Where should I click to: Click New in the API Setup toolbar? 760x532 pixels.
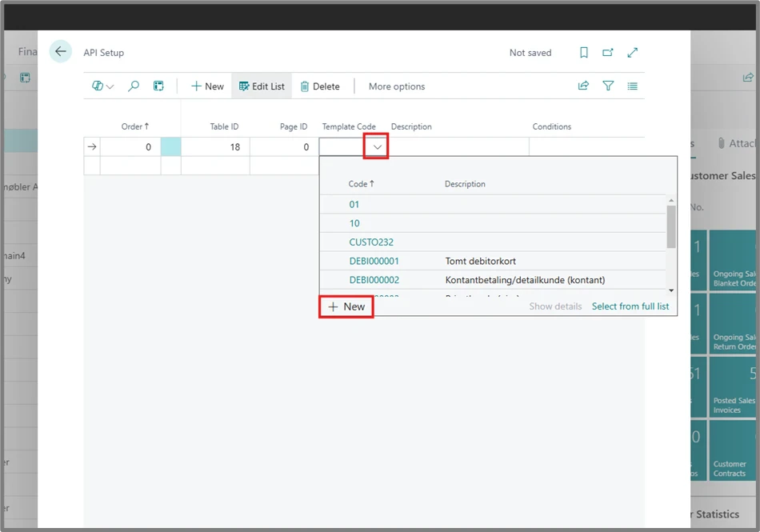[207, 86]
